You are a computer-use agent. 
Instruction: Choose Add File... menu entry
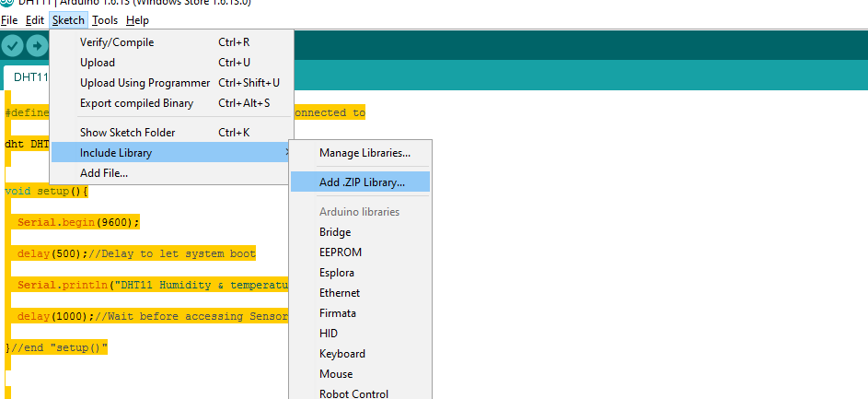(x=104, y=173)
